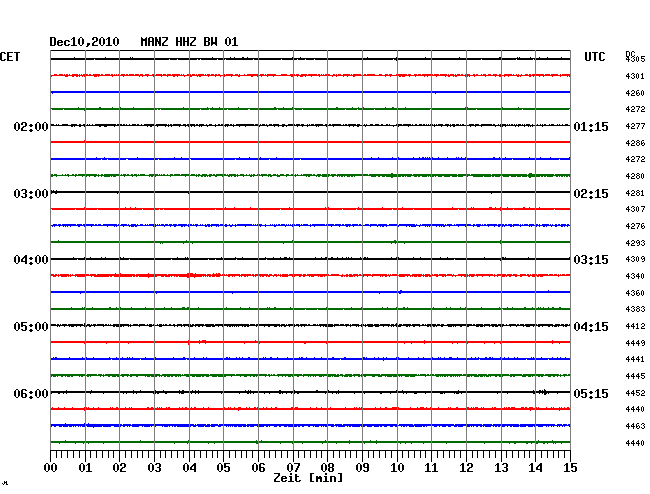
Task: Click the 05 minute tick label
Action: point(224,468)
